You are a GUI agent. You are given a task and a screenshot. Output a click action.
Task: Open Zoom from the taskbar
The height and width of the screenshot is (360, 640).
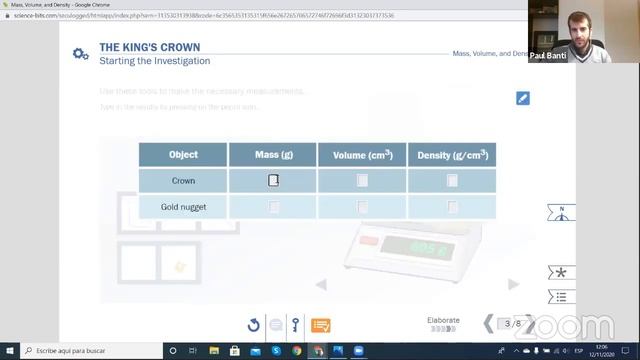[359, 351]
